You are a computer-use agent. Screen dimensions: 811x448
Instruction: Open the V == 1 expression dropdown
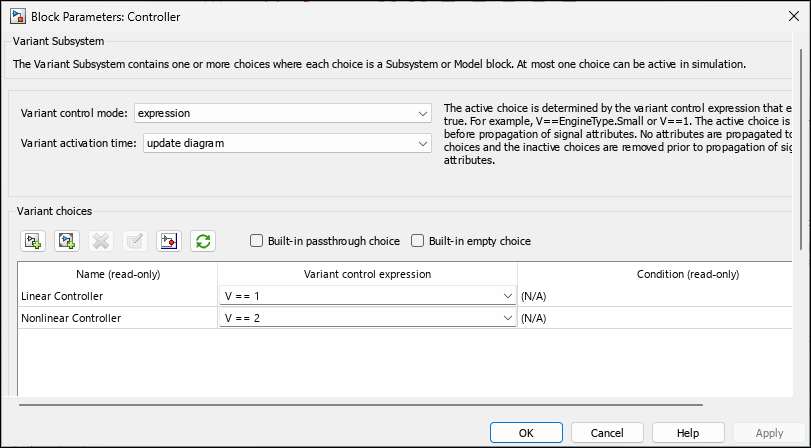[507, 296]
